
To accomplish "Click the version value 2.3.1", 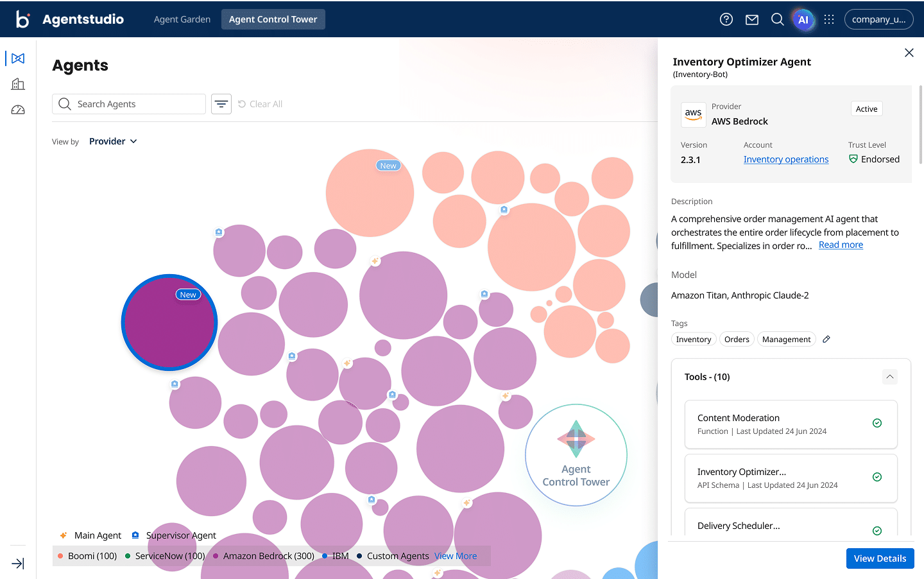I will (x=690, y=160).
